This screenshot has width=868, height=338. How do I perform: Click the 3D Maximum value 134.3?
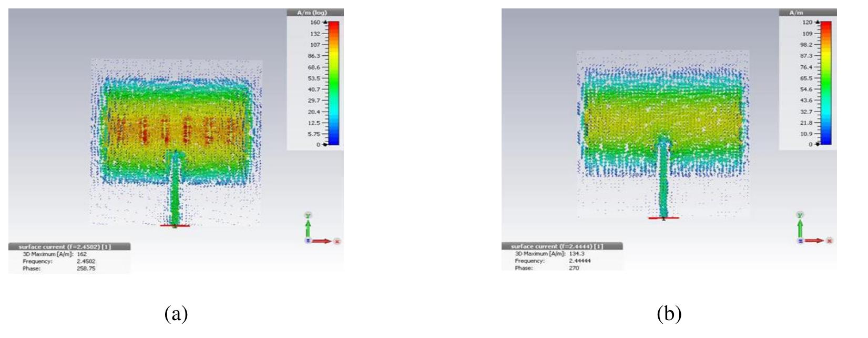click(x=576, y=253)
